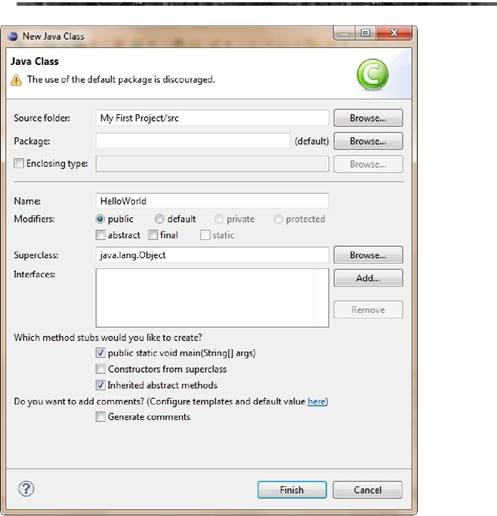Image resolution: width=497 pixels, height=516 pixels.
Task: Click the disabled Enclosing type text field
Action: pyautogui.click(x=212, y=164)
